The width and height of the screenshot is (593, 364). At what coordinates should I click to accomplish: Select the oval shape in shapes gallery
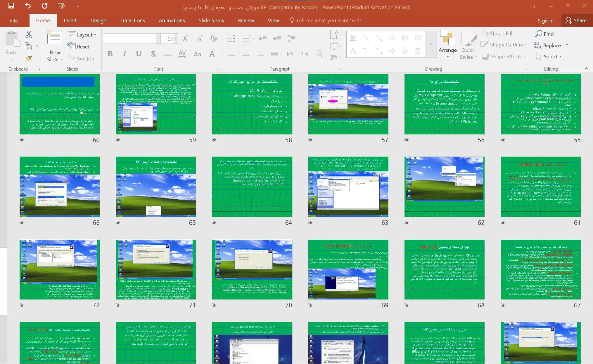coord(405,38)
